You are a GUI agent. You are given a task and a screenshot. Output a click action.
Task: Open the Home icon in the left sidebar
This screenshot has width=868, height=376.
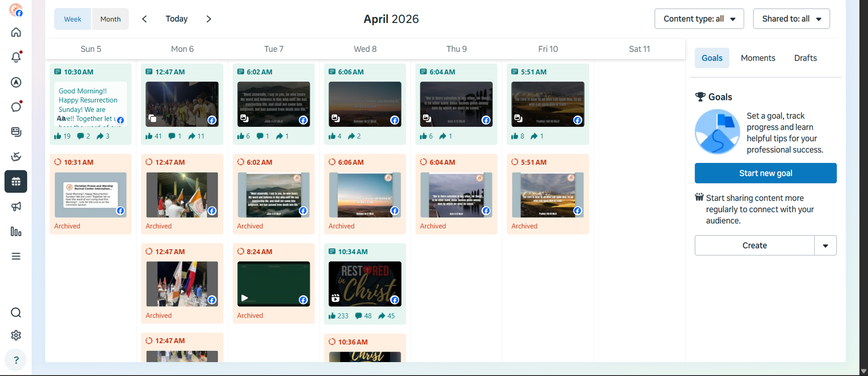point(16,32)
